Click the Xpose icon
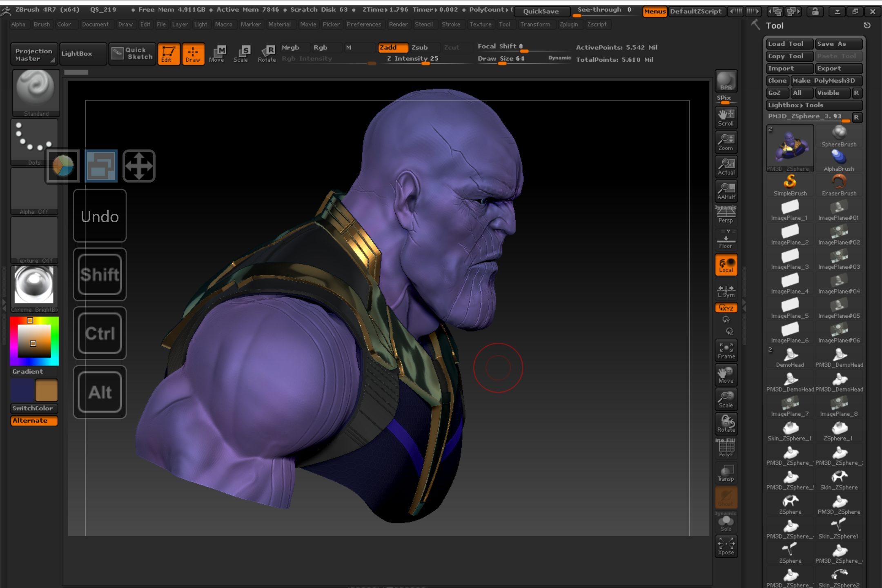 click(726, 546)
